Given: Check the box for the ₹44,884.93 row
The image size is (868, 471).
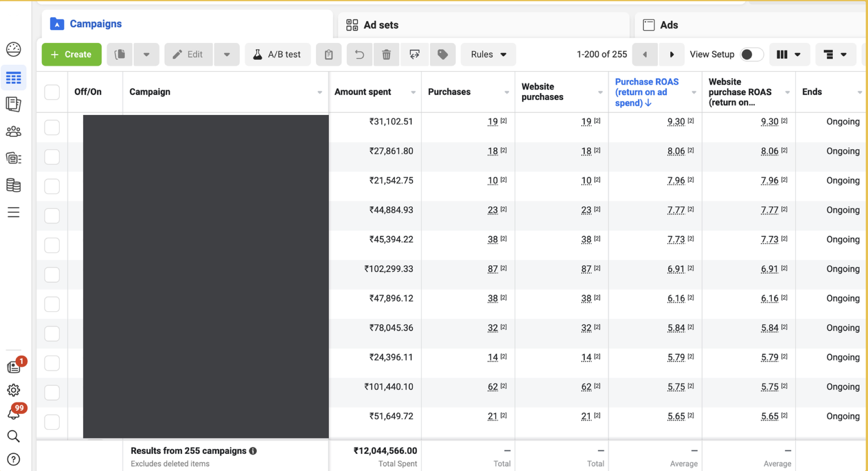Looking at the screenshot, I should coord(52,215).
